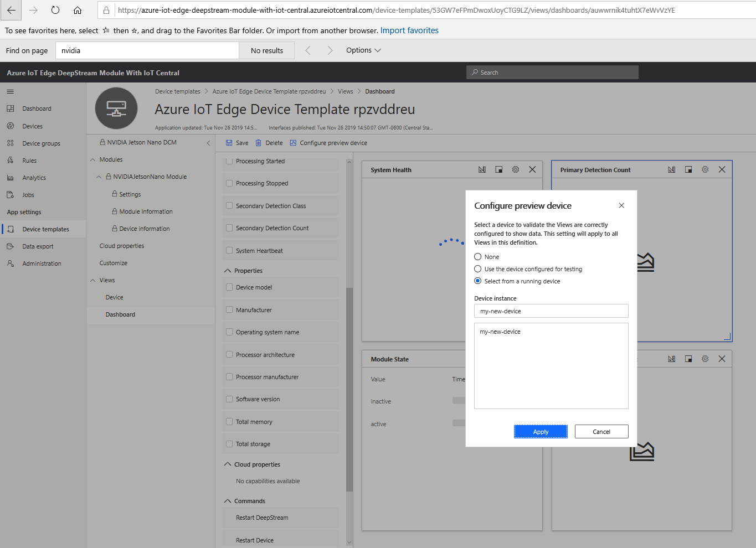The height and width of the screenshot is (548, 756).
Task: Open Jobs in the left navigation
Action: point(28,195)
